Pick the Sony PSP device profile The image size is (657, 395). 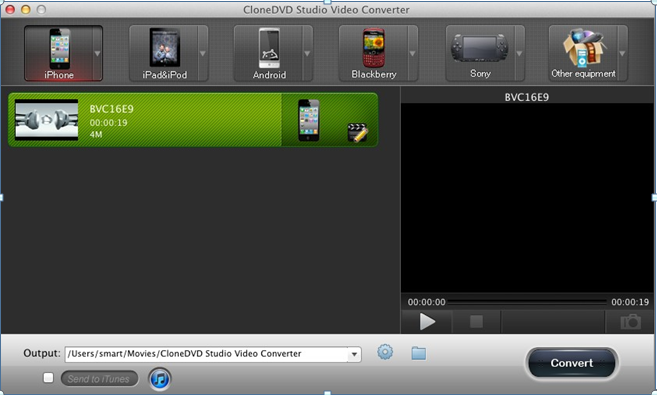(480, 53)
